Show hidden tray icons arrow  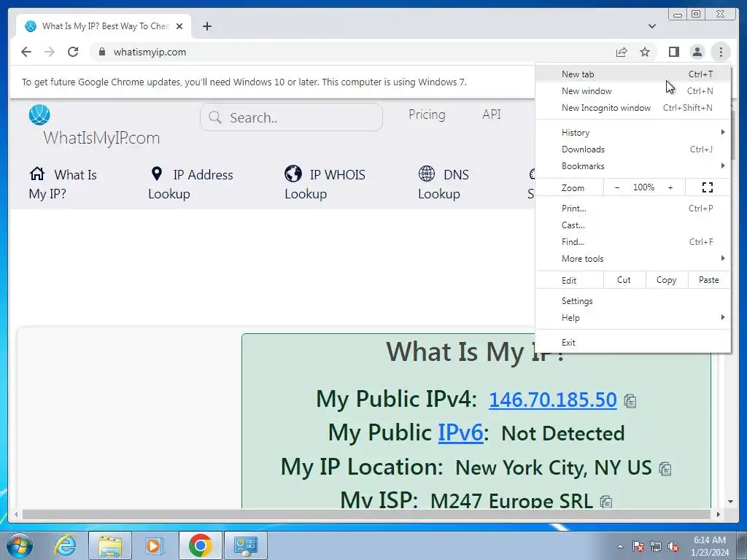[x=620, y=546]
